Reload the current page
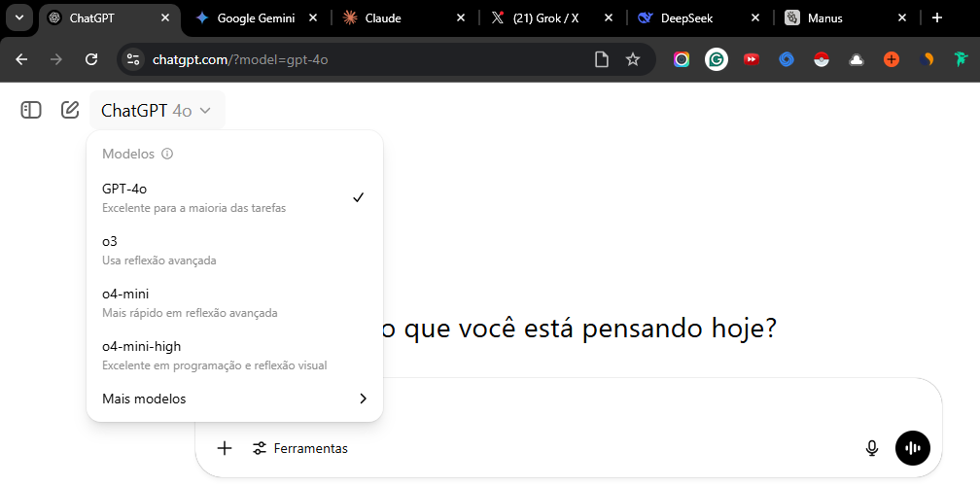 point(91,59)
